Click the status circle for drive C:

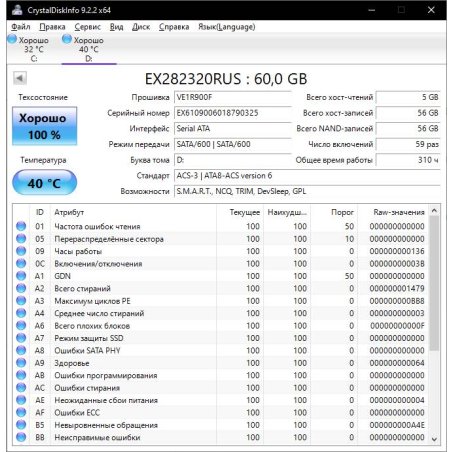[12, 39]
